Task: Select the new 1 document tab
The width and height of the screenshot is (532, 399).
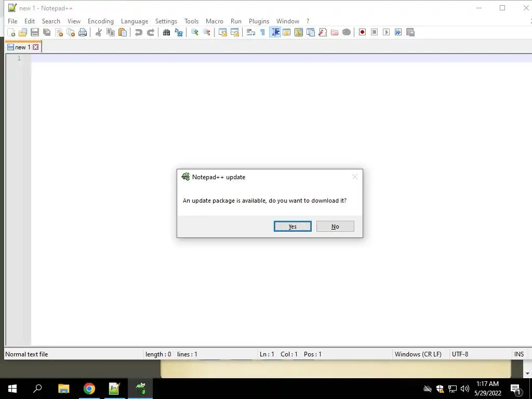Action: (23, 47)
